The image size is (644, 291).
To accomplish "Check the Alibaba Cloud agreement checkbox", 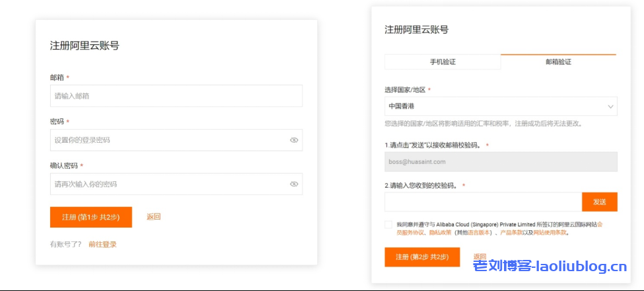I will pyautogui.click(x=388, y=225).
